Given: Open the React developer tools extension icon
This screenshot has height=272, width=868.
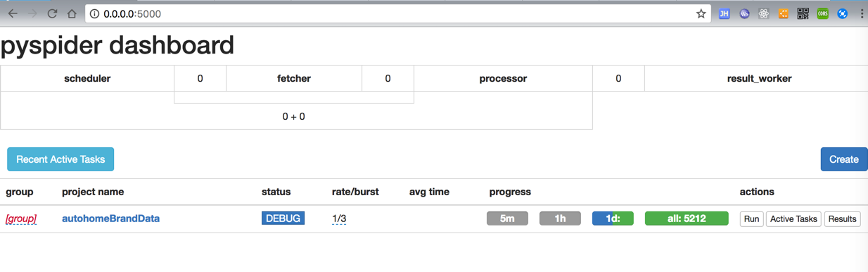Looking at the screenshot, I should [x=764, y=13].
